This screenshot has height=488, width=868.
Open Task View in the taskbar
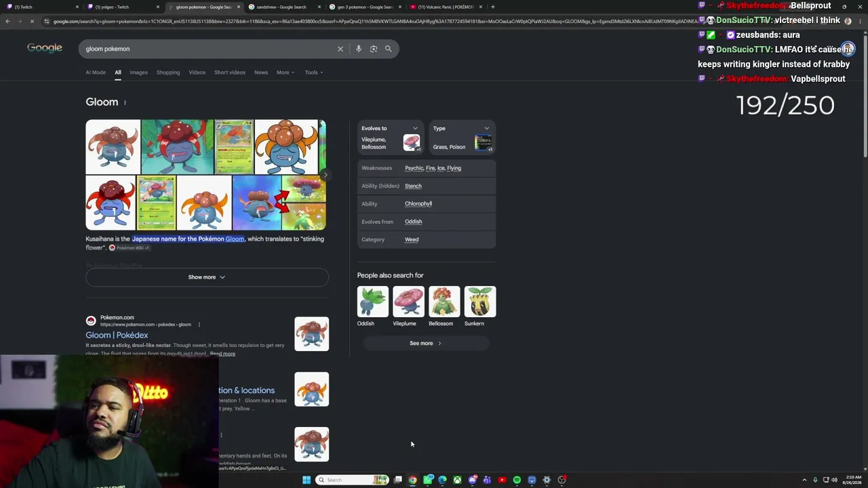398,480
